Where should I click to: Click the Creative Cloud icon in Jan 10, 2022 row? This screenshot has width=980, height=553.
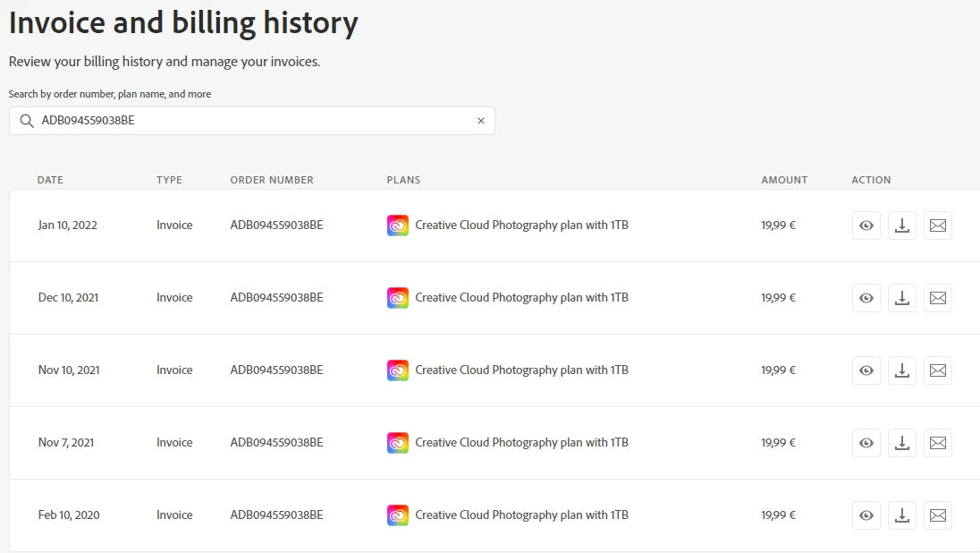(x=398, y=225)
